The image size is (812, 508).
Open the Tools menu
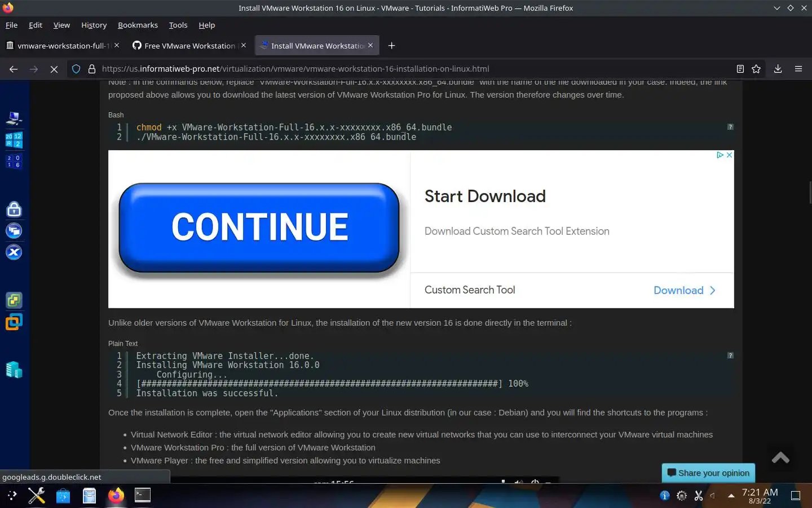coord(178,25)
